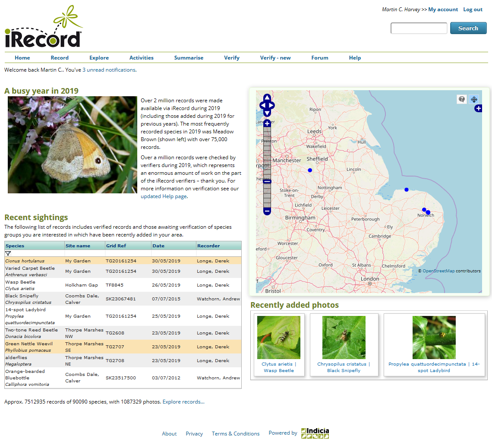Open the table filter funnel icon
This screenshot has height=448, width=492.
tap(7, 253)
